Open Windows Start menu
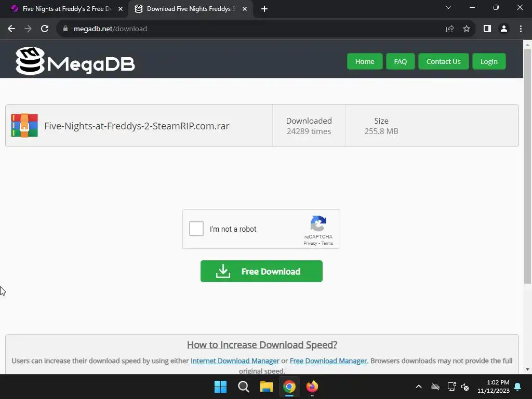 pyautogui.click(x=220, y=387)
